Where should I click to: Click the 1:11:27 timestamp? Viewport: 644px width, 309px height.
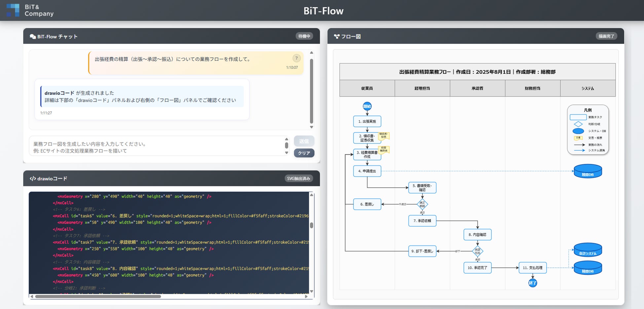pos(46,113)
